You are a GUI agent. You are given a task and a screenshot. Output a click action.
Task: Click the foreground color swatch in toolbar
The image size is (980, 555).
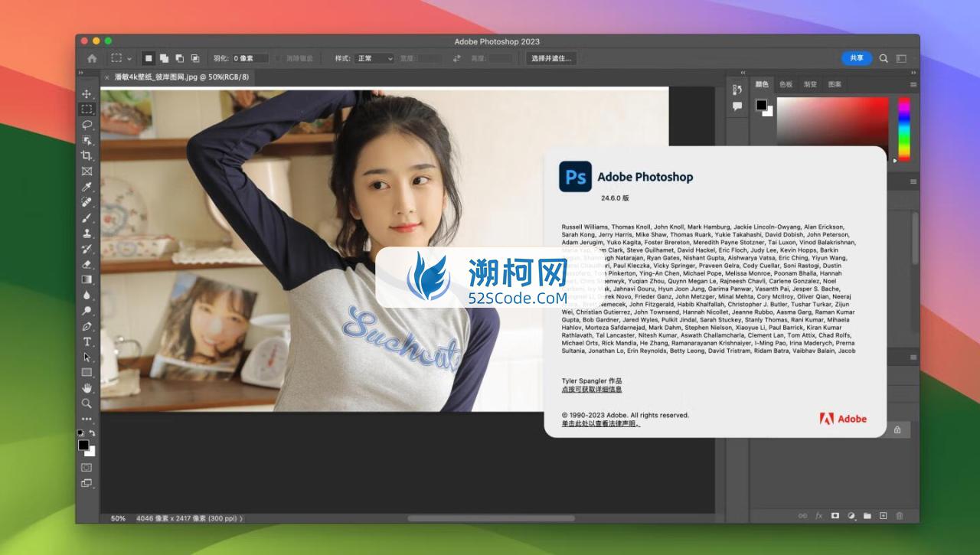pos(83,445)
